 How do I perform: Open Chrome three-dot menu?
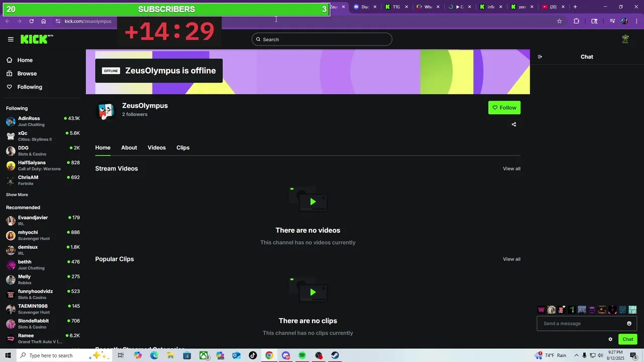pos(636,21)
